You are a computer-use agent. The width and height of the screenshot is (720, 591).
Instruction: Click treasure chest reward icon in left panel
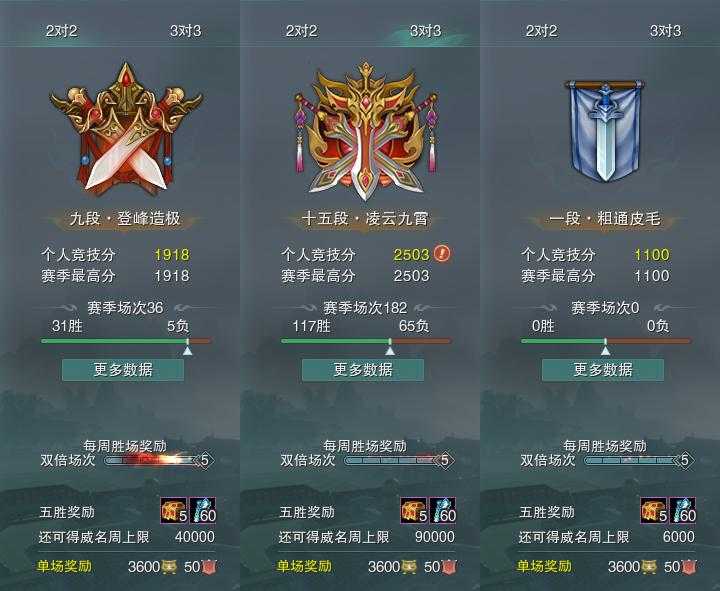click(174, 511)
